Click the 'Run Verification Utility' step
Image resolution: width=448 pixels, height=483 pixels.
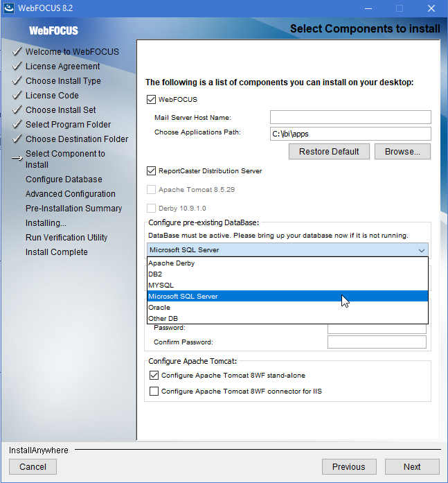coord(66,237)
